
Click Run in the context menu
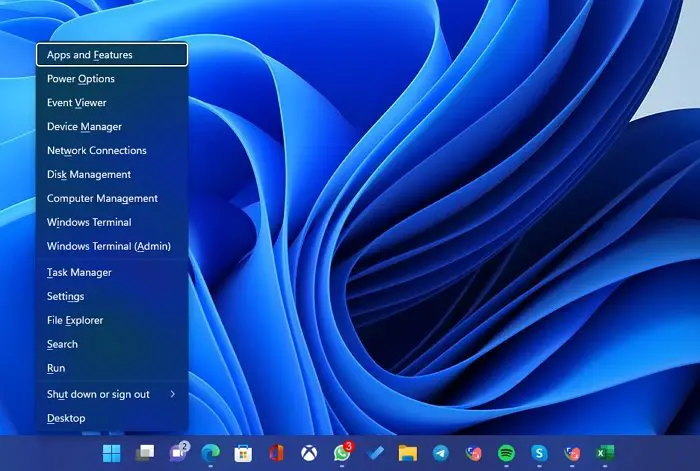(112, 368)
